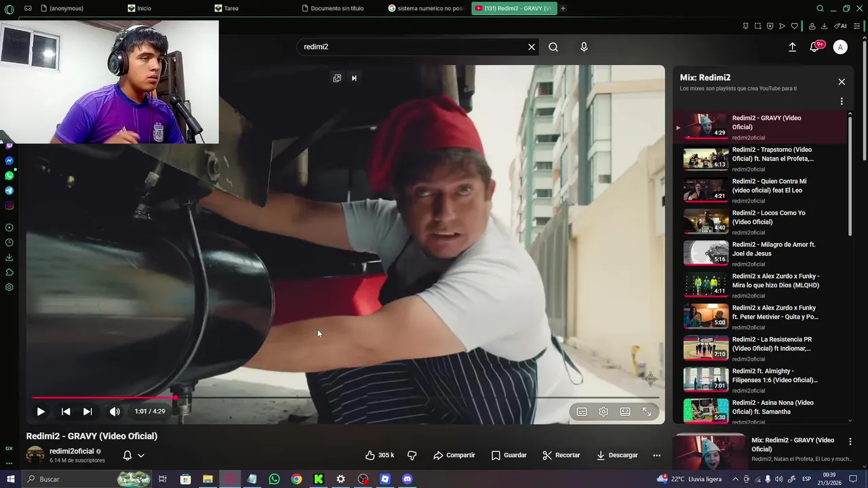Viewport: 868px width, 488px height.
Task: Start voice search with microphone
Action: pos(584,47)
